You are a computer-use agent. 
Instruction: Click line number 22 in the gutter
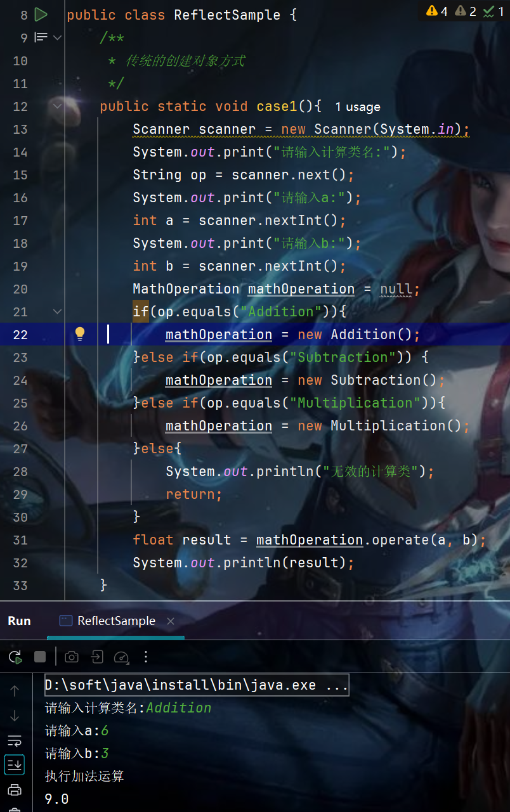20,334
